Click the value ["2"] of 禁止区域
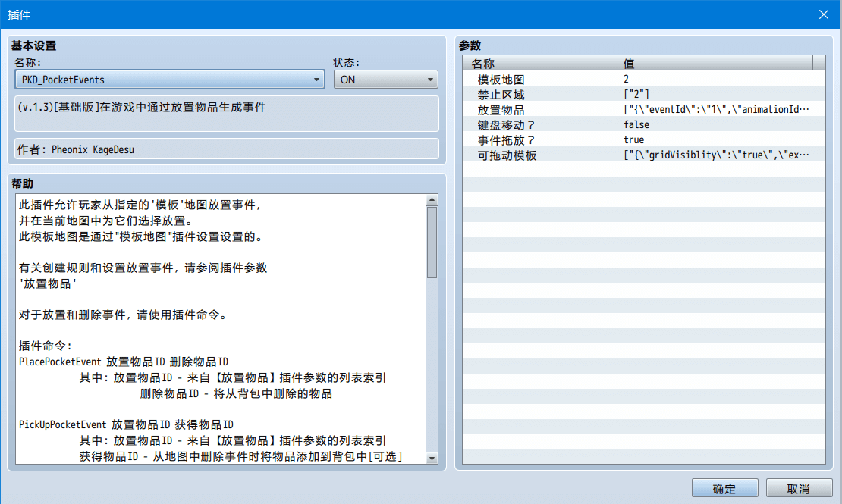Screen dimensions: 842x504 tap(636, 94)
